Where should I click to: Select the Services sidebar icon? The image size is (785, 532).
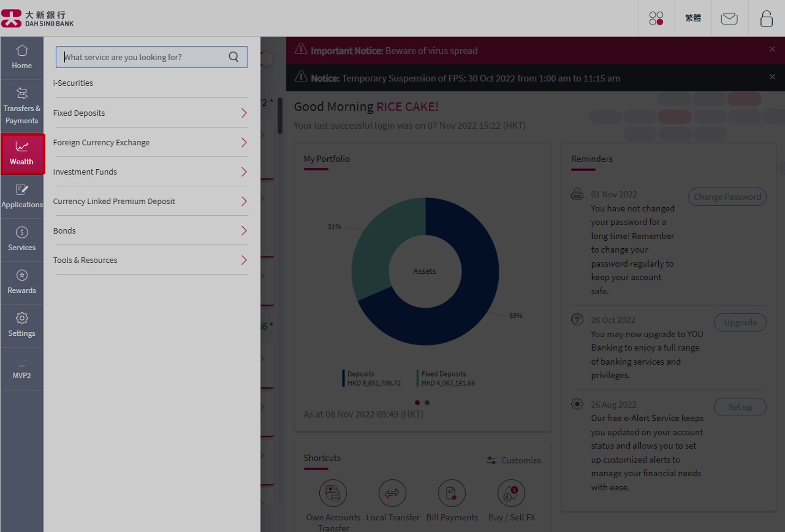22,239
